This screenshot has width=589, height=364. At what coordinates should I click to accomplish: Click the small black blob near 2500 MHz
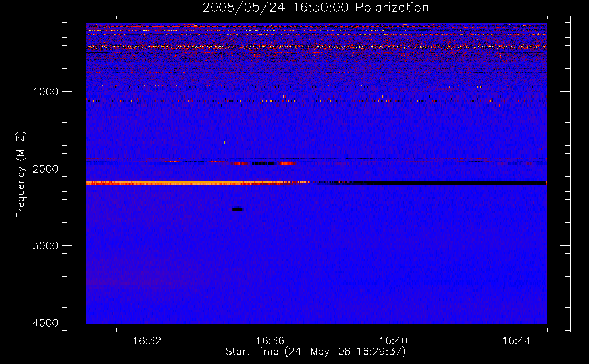point(237,209)
